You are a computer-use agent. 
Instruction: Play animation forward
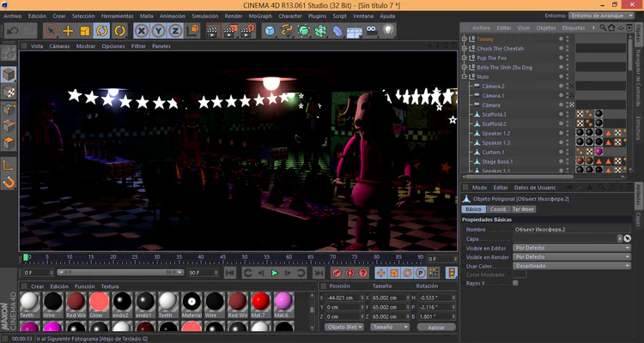click(x=275, y=273)
